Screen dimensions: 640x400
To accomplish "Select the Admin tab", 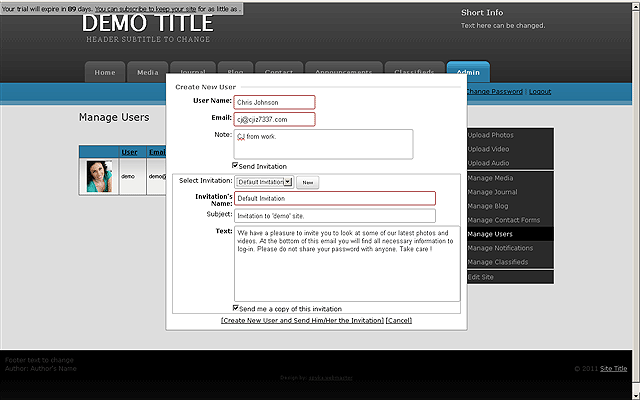I will 467,72.
